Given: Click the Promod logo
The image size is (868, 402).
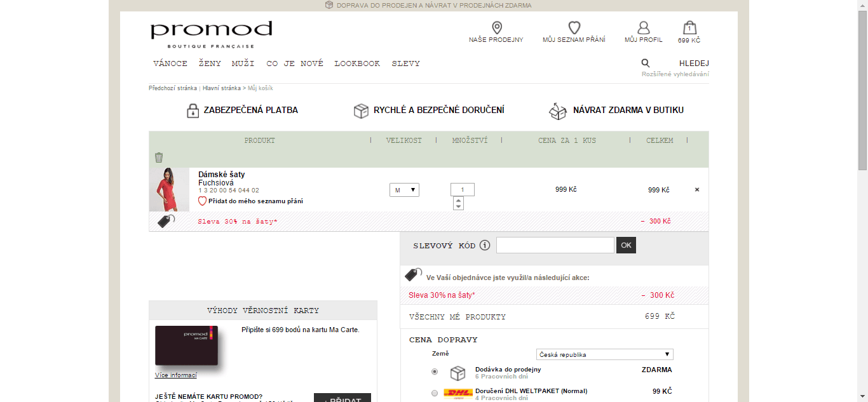Looking at the screenshot, I should click(x=211, y=34).
